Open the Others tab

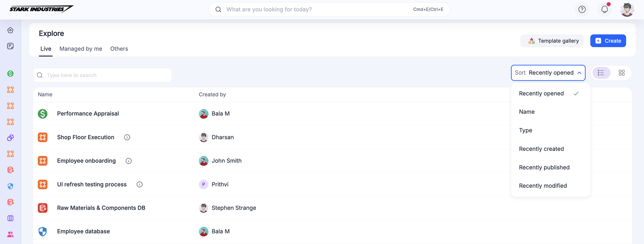pos(119,49)
